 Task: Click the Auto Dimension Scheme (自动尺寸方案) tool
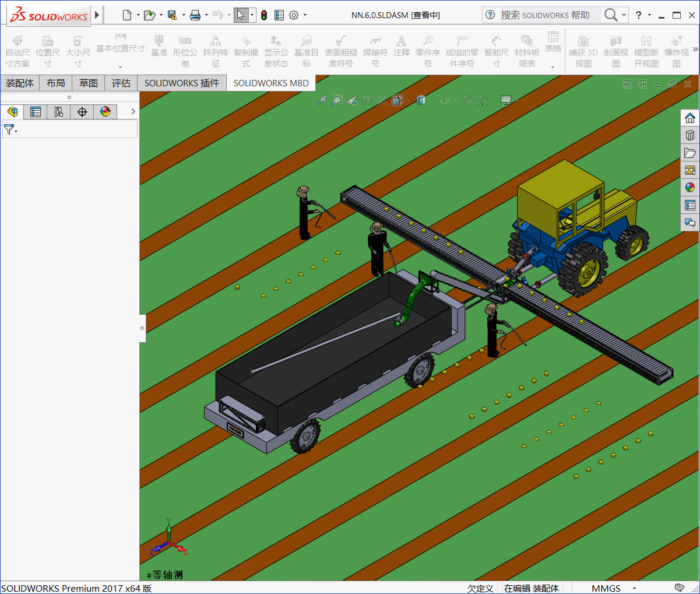pos(17,51)
